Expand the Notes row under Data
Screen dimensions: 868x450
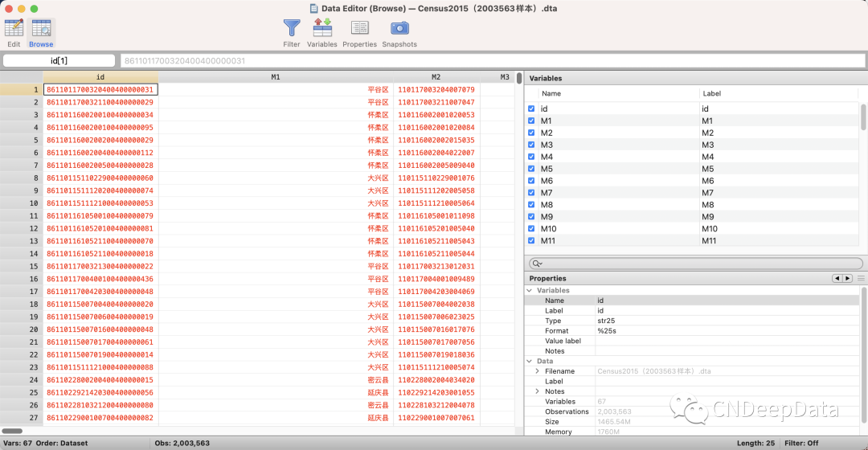[x=538, y=391]
